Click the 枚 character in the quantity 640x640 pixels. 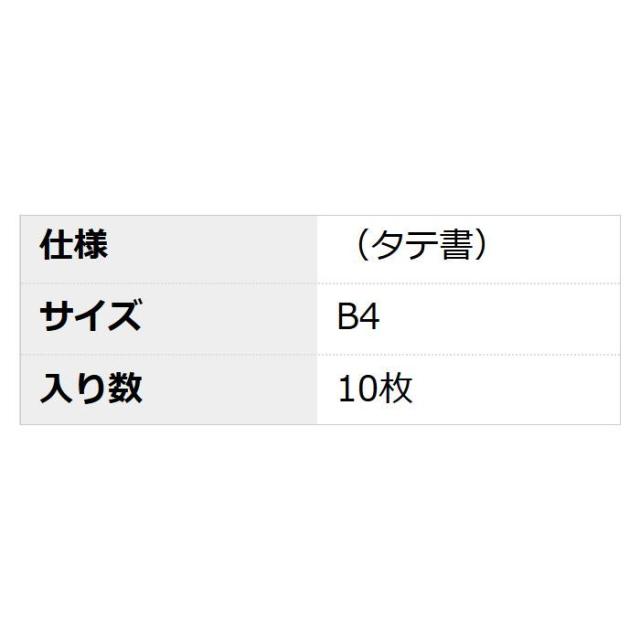click(x=396, y=388)
